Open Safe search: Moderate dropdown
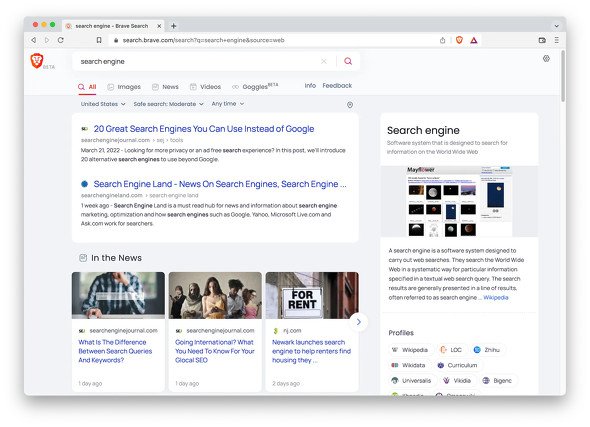 168,104
